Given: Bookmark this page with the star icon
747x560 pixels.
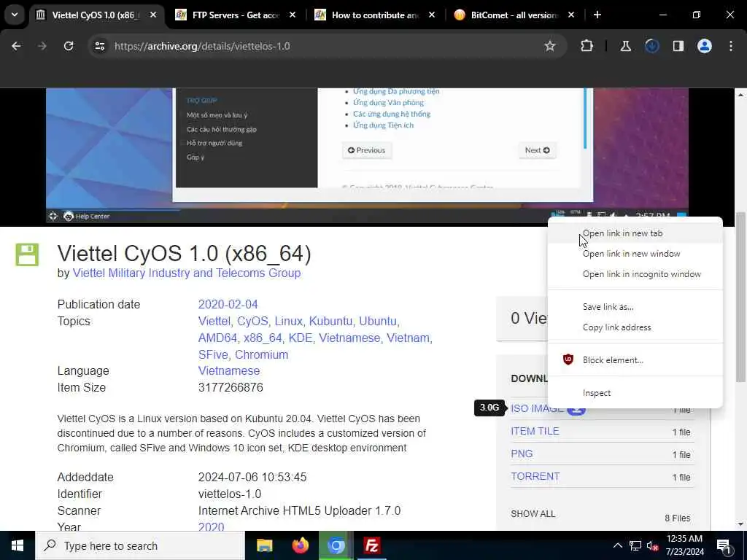Looking at the screenshot, I should [550, 46].
